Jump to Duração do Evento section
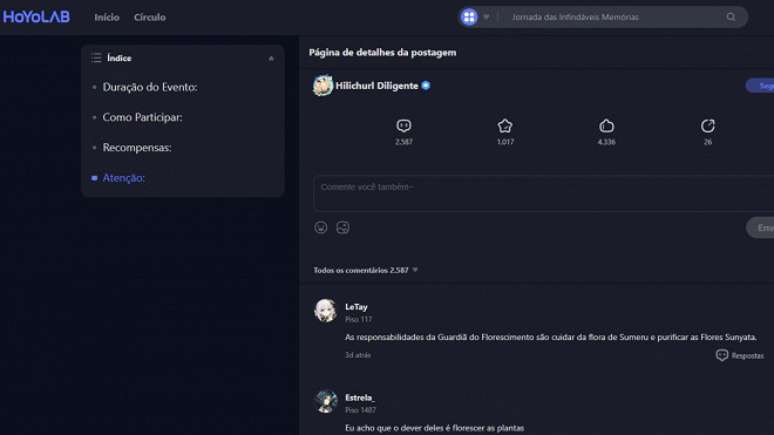 [x=150, y=87]
